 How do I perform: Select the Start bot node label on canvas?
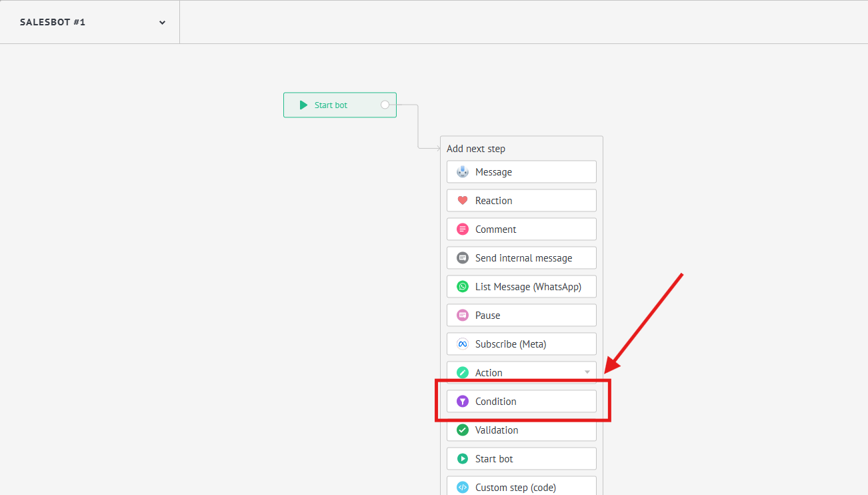click(331, 105)
